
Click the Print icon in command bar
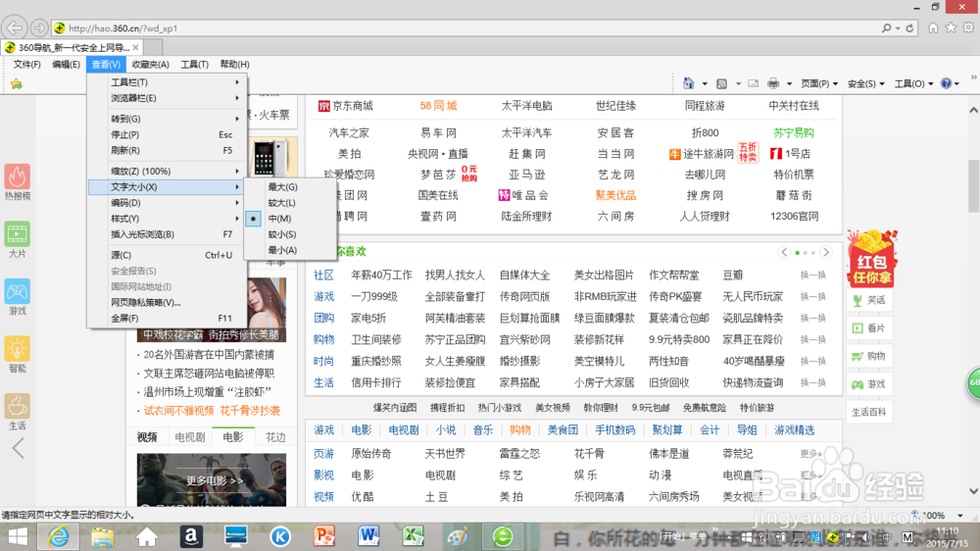pos(773,83)
